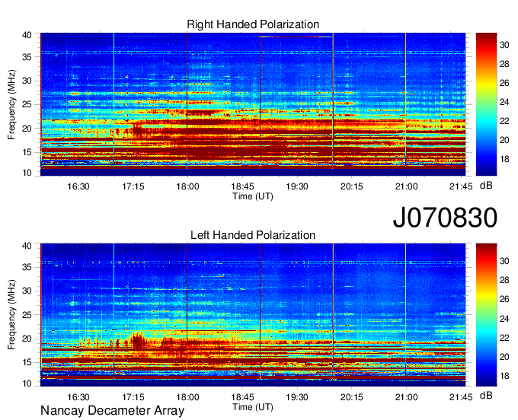Click the 25 MHz tick on bottom plot

(27, 315)
